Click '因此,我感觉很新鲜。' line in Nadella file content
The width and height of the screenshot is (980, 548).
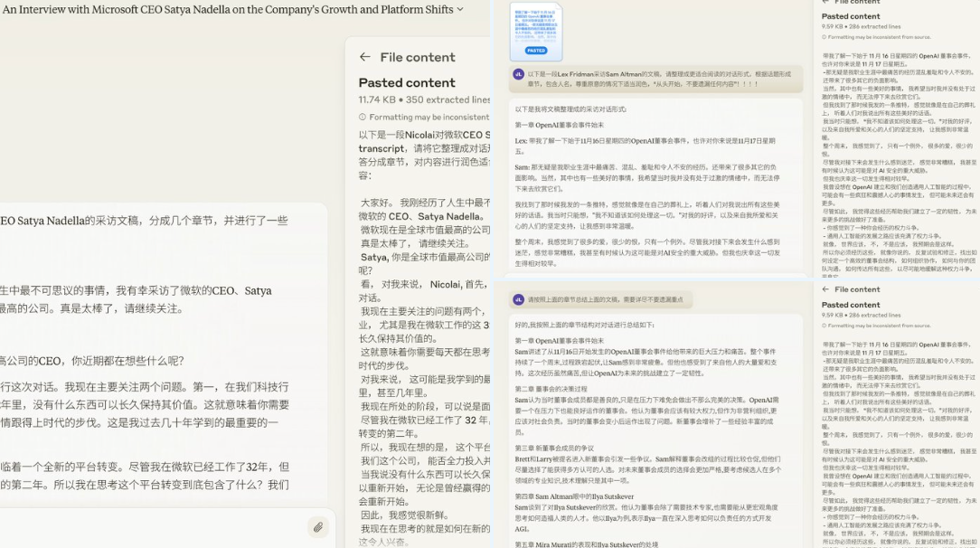click(x=404, y=515)
